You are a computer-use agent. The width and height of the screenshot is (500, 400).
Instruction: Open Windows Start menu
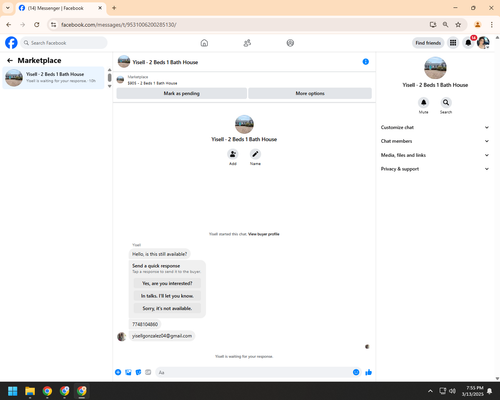coord(13,391)
